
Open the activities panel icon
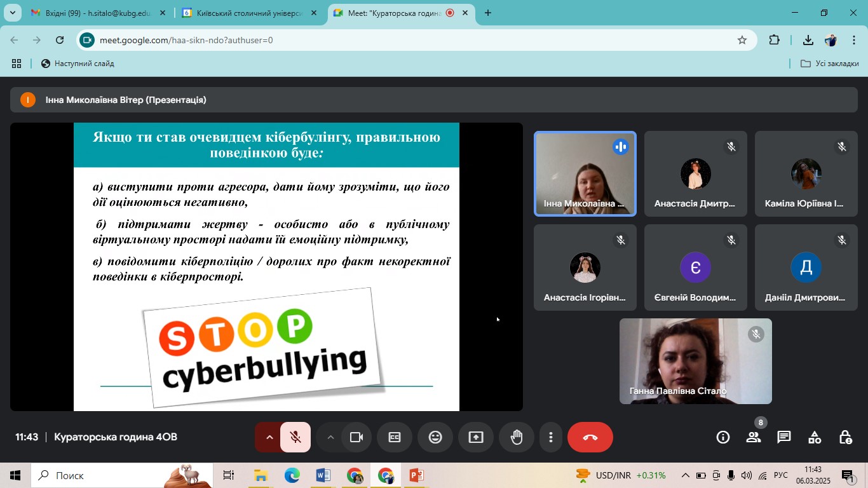(x=815, y=437)
